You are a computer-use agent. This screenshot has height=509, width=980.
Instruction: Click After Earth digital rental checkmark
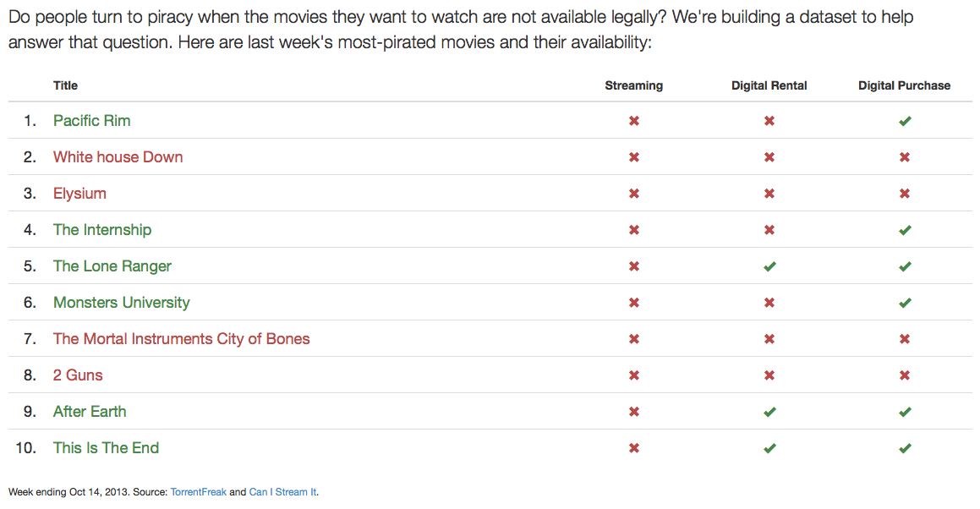769,412
